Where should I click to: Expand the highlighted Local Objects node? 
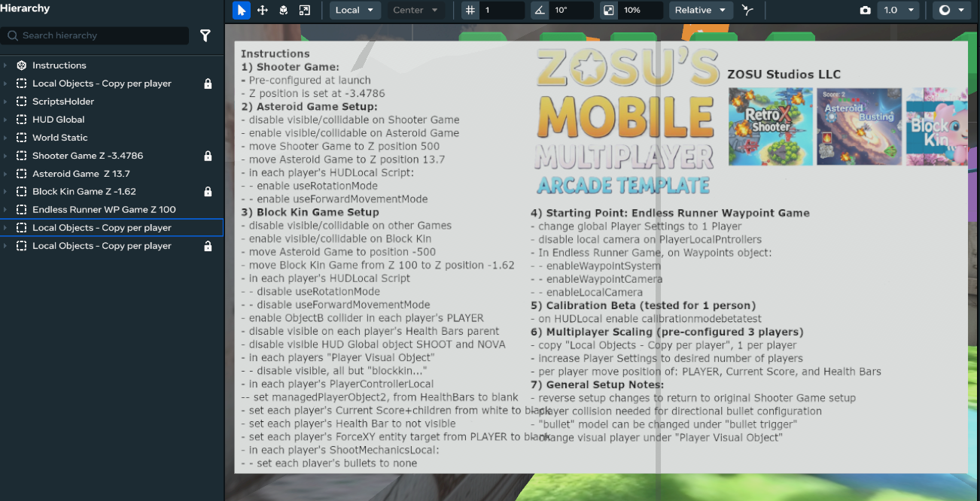tap(5, 228)
